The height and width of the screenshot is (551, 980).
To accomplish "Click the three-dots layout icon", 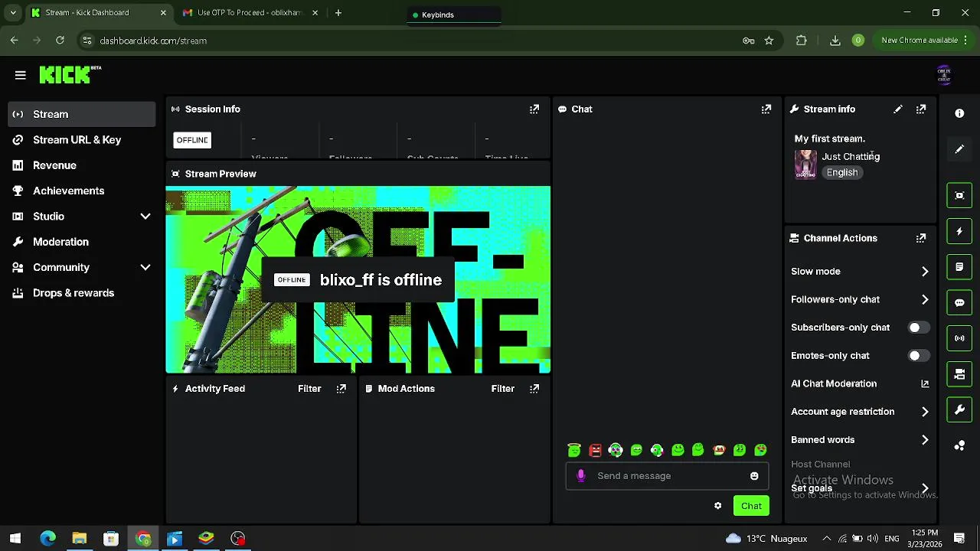I will pyautogui.click(x=959, y=445).
